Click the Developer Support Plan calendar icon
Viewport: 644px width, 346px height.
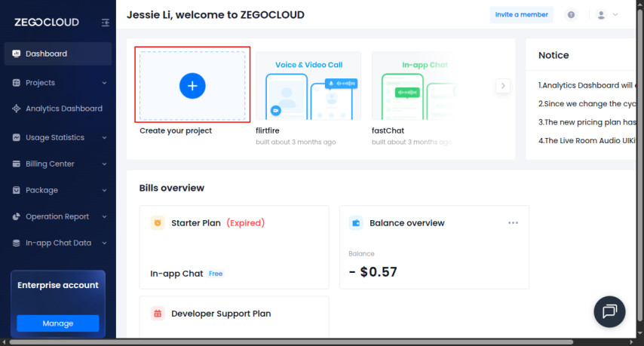point(158,314)
